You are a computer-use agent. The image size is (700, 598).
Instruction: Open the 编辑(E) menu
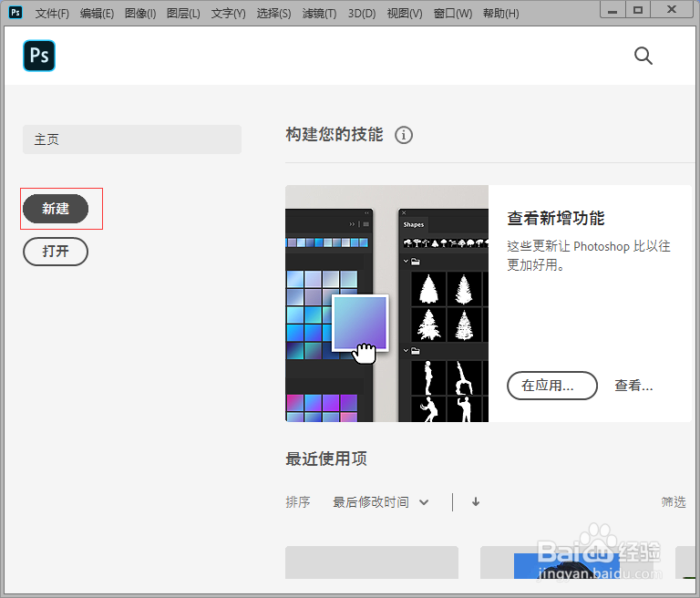coord(97,14)
